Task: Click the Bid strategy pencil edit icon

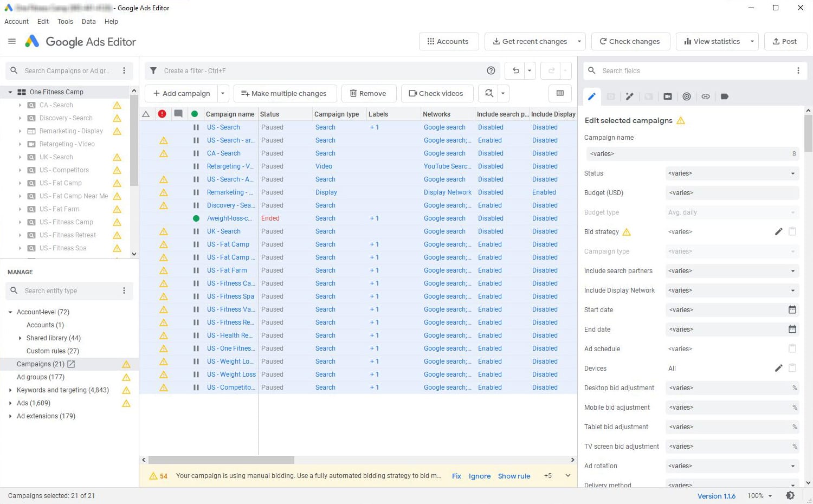Action: [x=778, y=231]
